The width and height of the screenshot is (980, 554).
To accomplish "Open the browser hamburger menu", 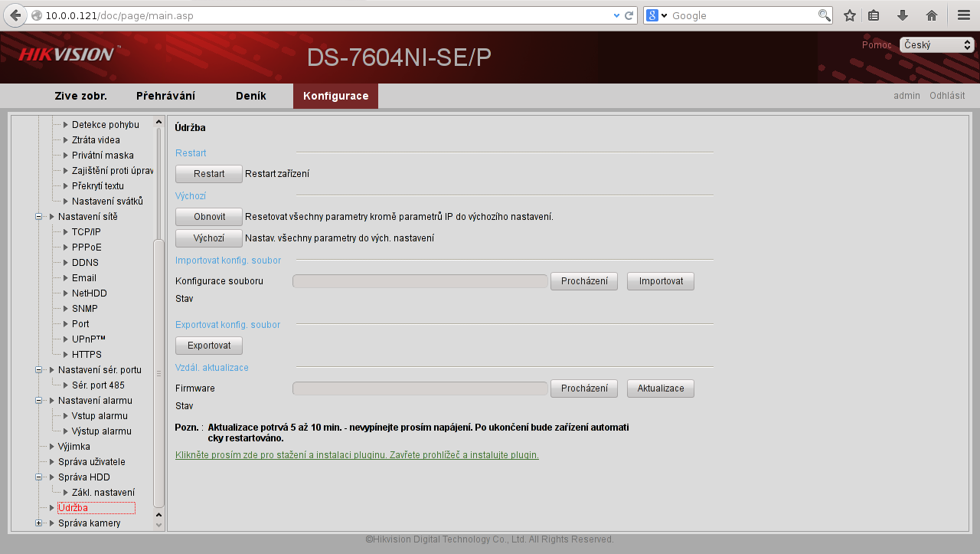I will (x=964, y=15).
